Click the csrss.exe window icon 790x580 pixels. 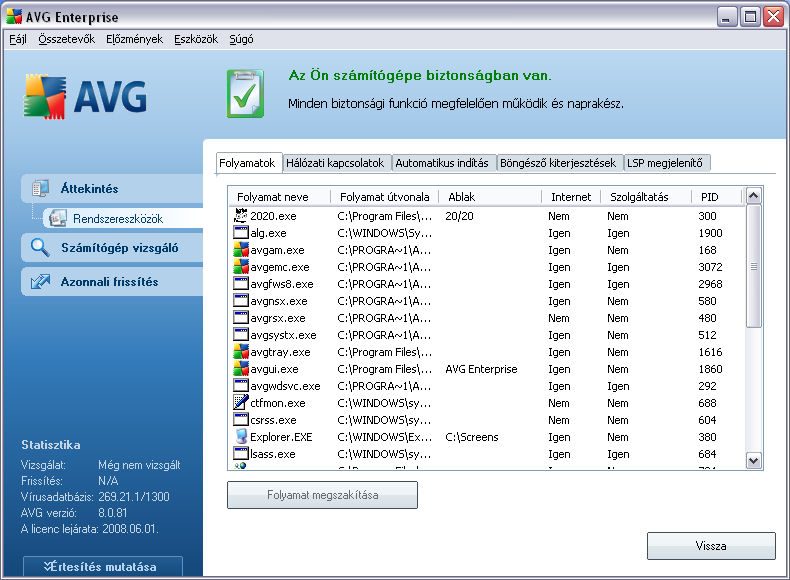241,420
